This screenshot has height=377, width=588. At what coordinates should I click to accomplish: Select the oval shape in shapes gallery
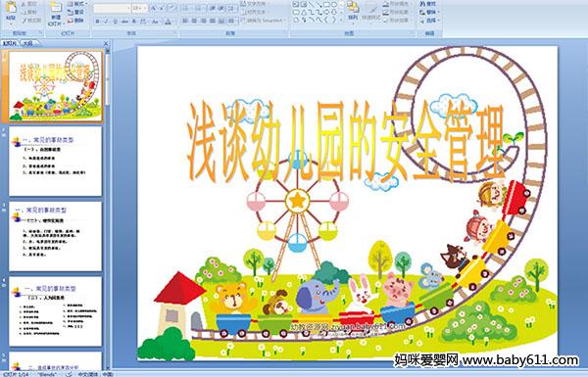[334, 4]
